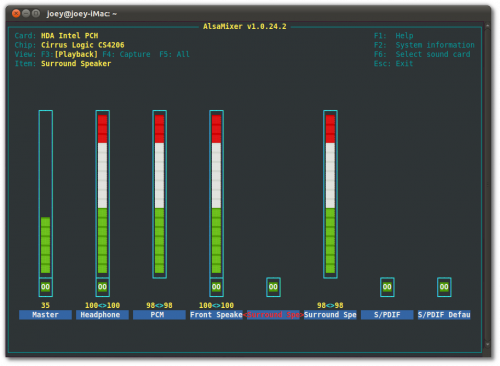
Task: Select the Master channel label
Action: click(45, 315)
